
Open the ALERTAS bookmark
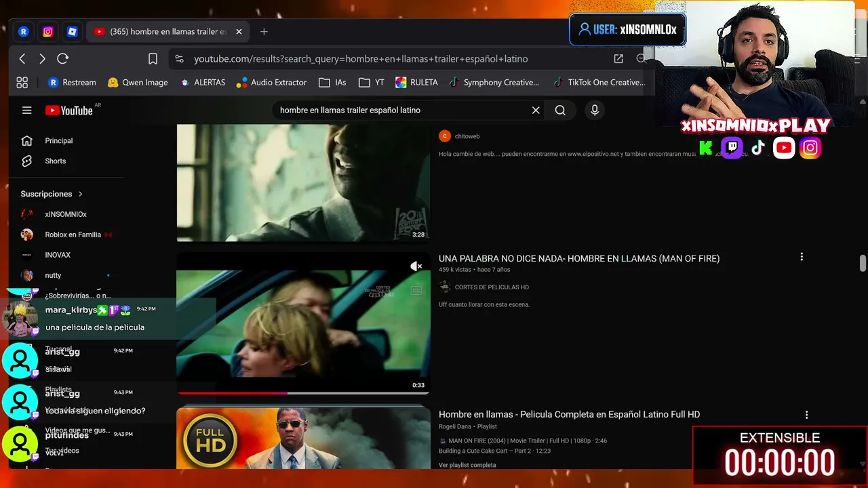tap(202, 83)
